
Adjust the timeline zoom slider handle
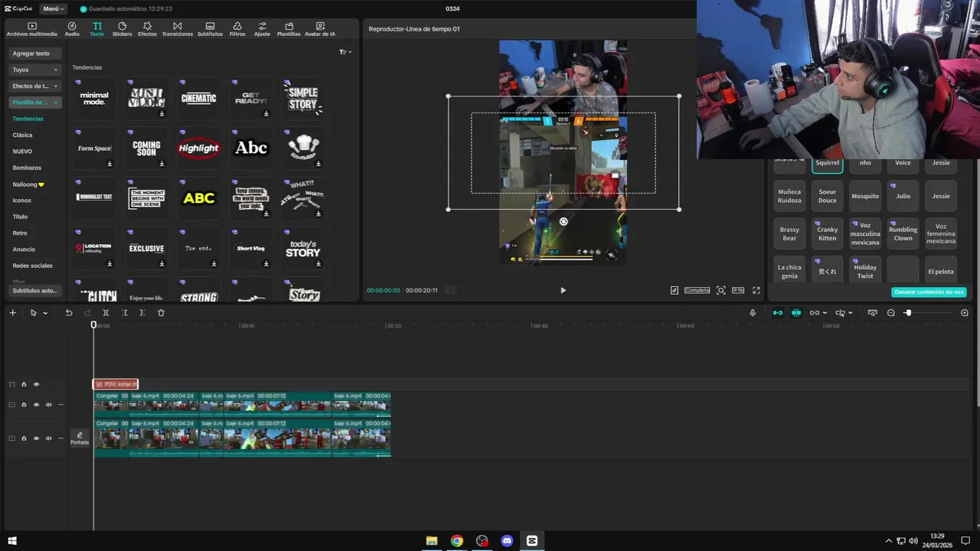point(908,313)
